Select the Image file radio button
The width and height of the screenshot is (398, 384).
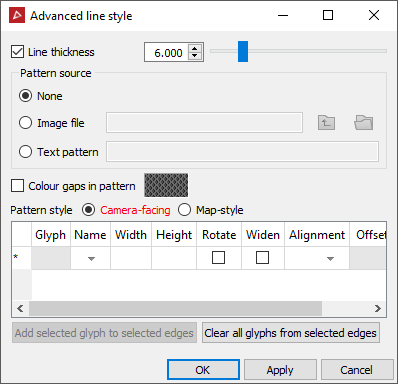(26, 123)
